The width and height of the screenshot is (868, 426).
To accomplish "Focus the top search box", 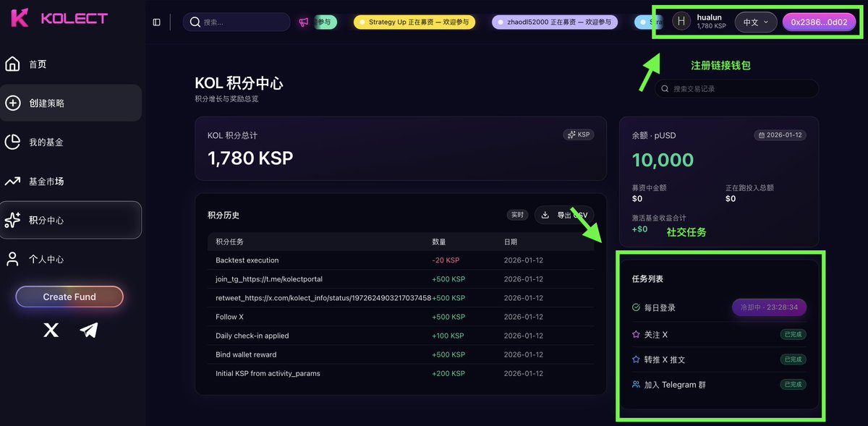I will tap(237, 22).
